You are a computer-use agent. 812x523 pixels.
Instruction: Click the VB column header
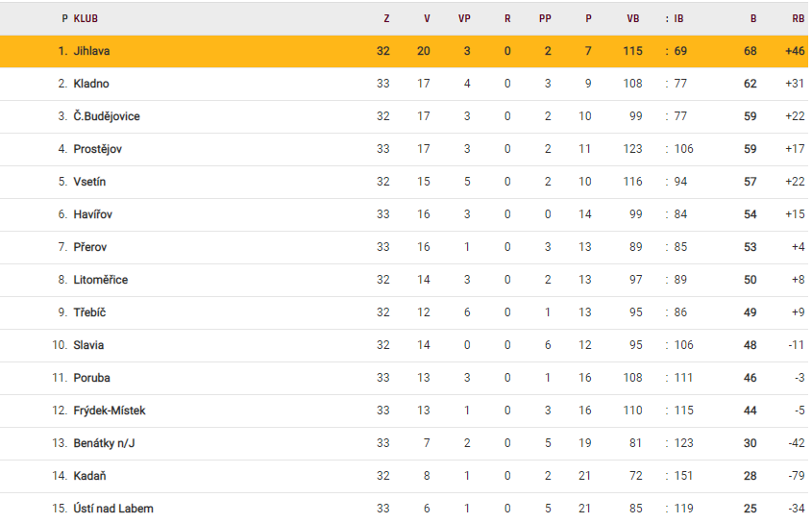click(632, 18)
